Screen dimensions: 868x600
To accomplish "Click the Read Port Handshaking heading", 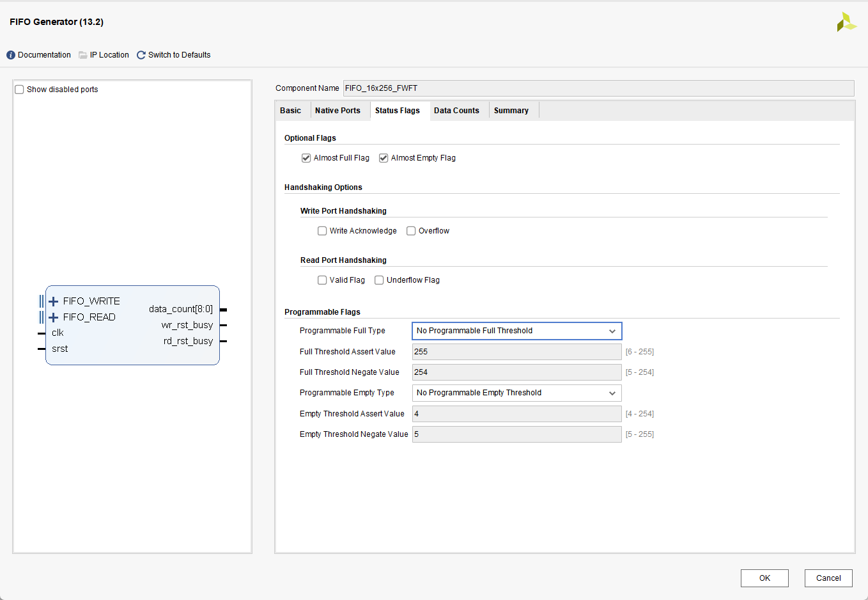I will (343, 260).
